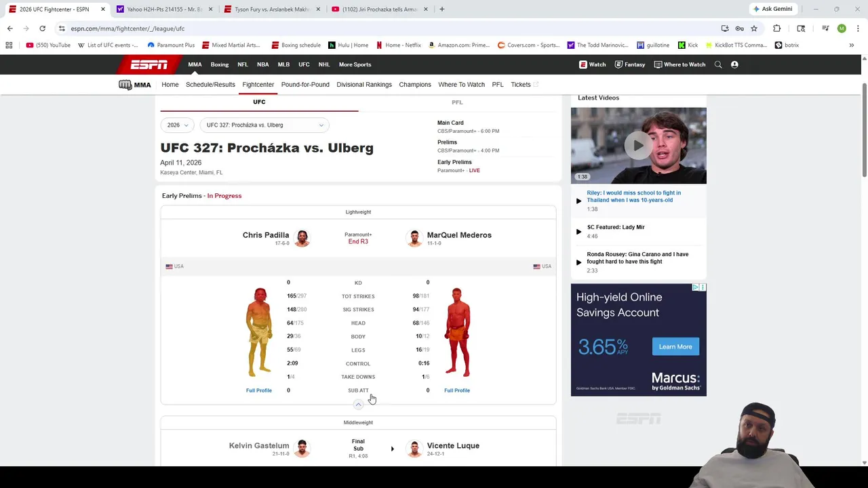Viewport: 868px width, 488px height.
Task: Click the Kelvin Gastelum fighter name
Action: 259,445
